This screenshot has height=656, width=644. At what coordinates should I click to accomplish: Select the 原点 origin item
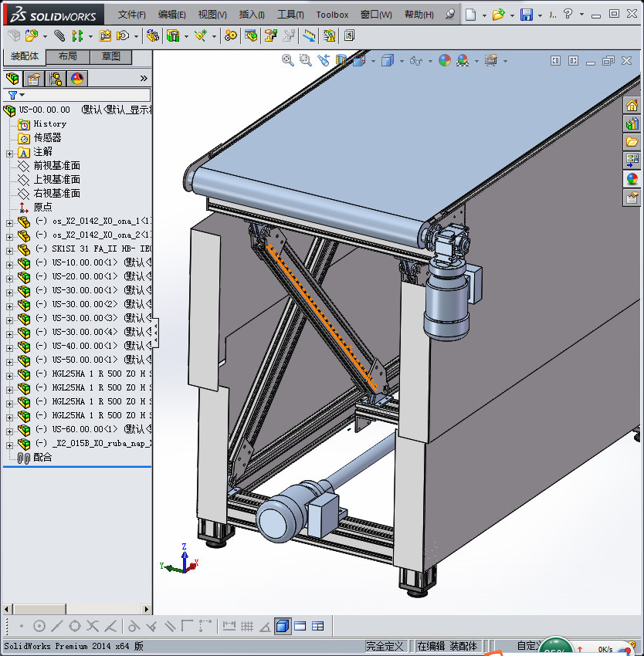(42, 207)
